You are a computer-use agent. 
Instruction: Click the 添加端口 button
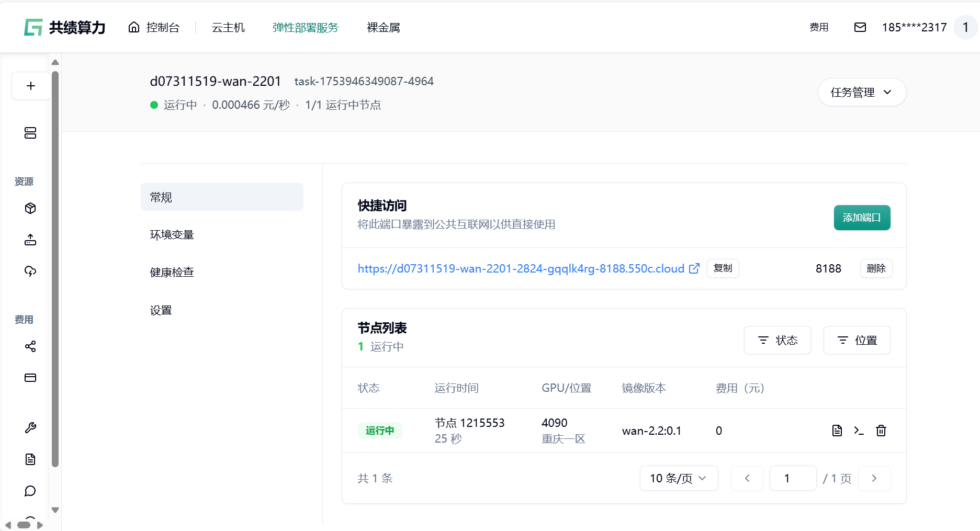[x=861, y=218]
